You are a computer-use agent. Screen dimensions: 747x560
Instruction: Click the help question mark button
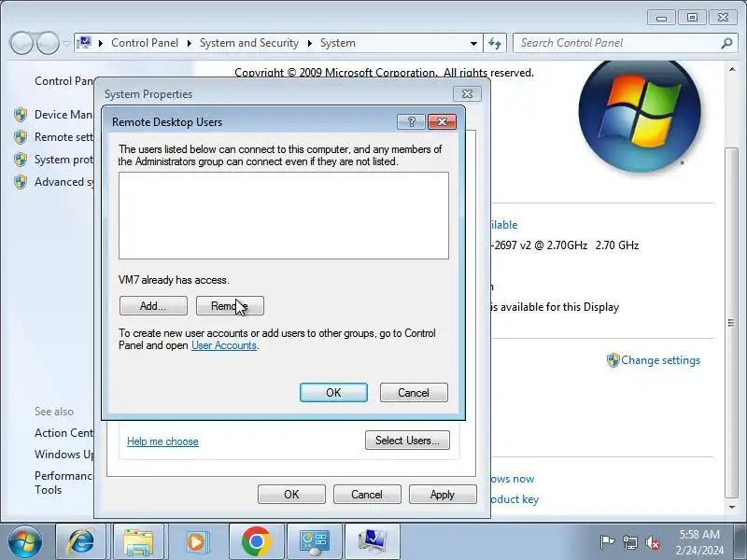coord(411,122)
